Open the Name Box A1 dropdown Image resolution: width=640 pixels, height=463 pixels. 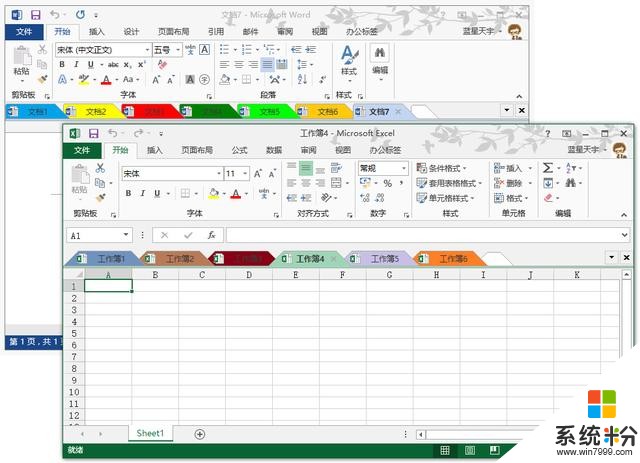(x=126, y=235)
